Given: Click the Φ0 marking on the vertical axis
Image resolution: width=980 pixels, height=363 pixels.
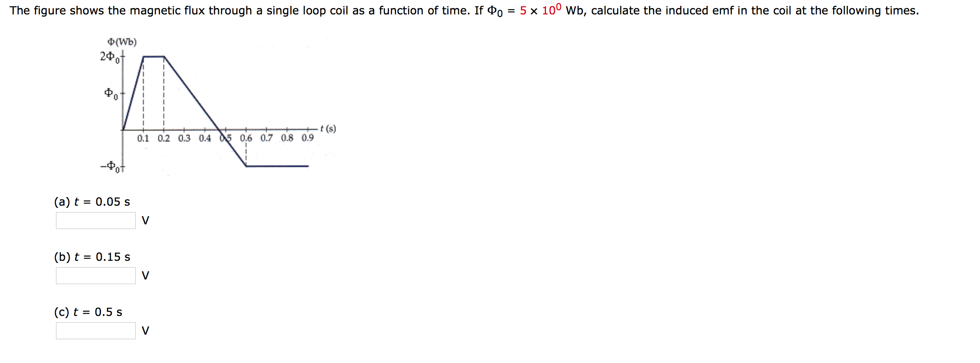Looking at the screenshot, I should pos(111,92).
